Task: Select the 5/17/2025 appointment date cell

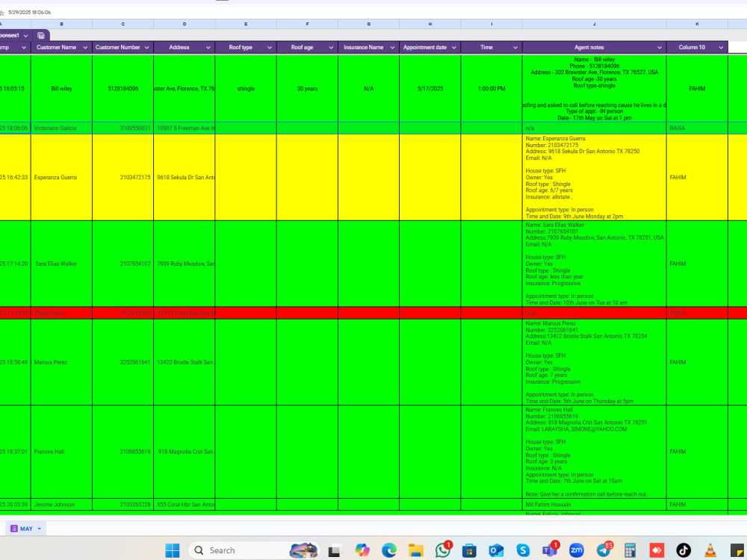Action: [x=430, y=89]
